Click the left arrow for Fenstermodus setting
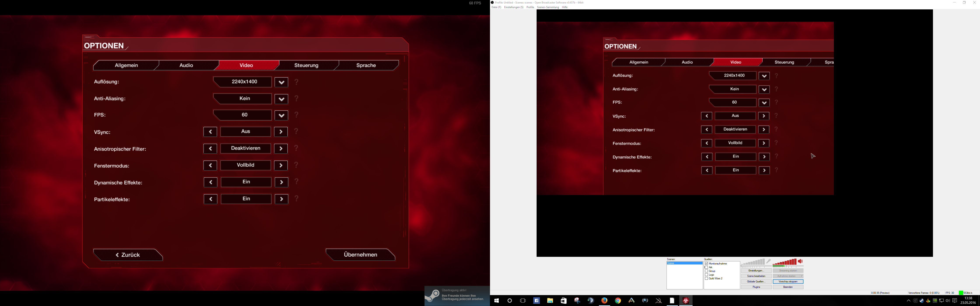The width and height of the screenshot is (980, 306). coord(210,165)
